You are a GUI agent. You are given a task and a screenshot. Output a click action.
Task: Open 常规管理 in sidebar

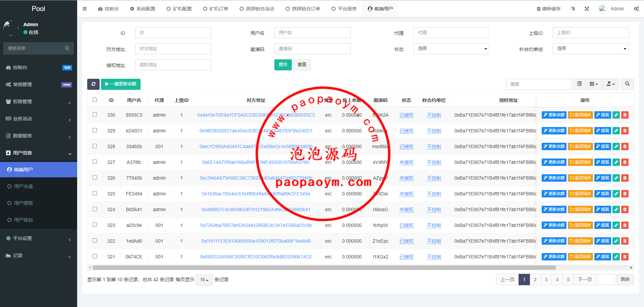(39, 84)
